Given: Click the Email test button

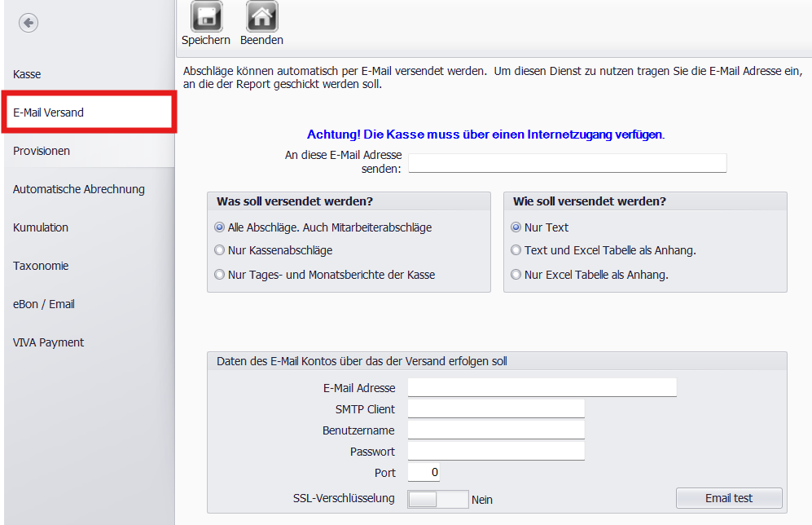Looking at the screenshot, I should [x=729, y=498].
